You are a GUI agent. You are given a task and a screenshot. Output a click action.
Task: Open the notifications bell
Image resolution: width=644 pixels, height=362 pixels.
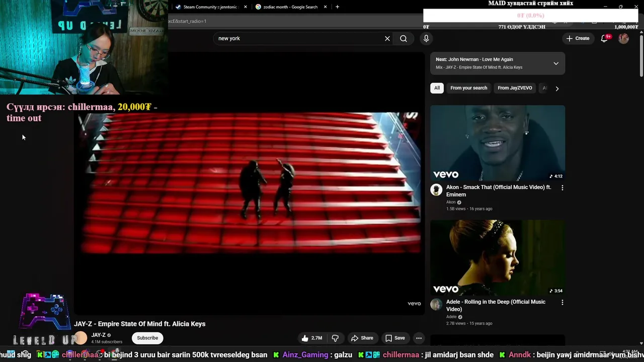(605, 38)
